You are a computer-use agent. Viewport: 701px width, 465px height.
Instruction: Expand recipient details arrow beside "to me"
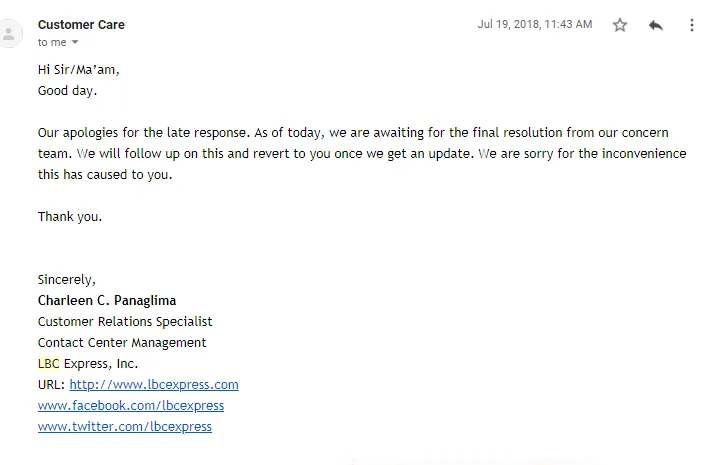click(75, 43)
